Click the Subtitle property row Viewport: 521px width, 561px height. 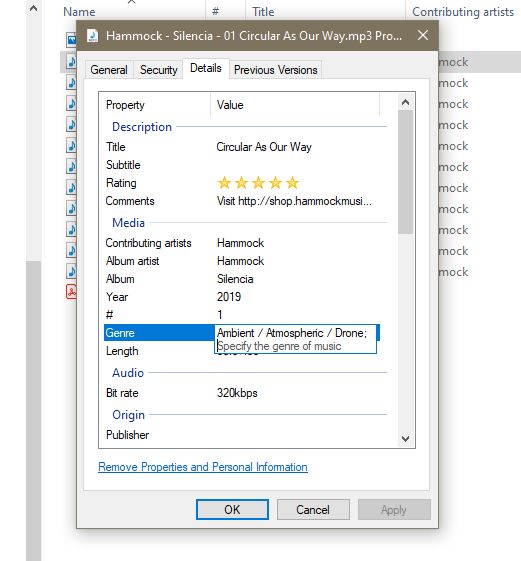pos(243,165)
